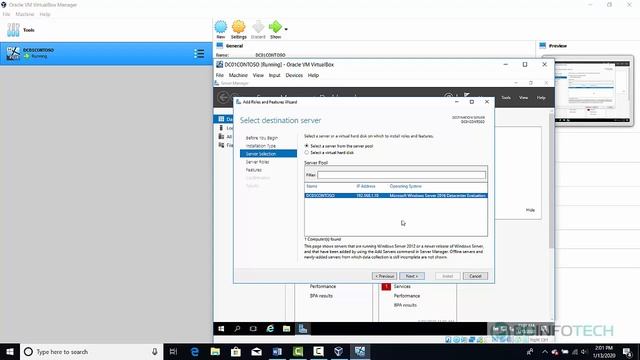This screenshot has height=360, width=640.
Task: Click the Next button in wizard
Action: 412,276
